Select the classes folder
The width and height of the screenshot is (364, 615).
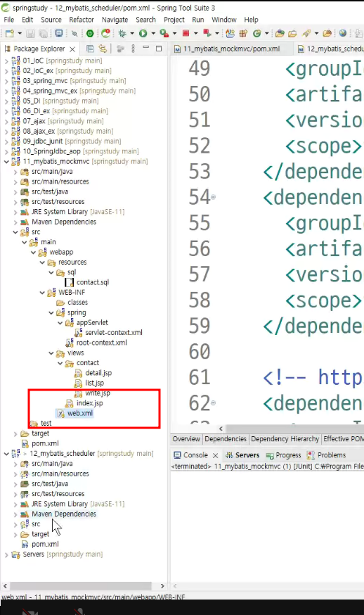click(x=77, y=303)
